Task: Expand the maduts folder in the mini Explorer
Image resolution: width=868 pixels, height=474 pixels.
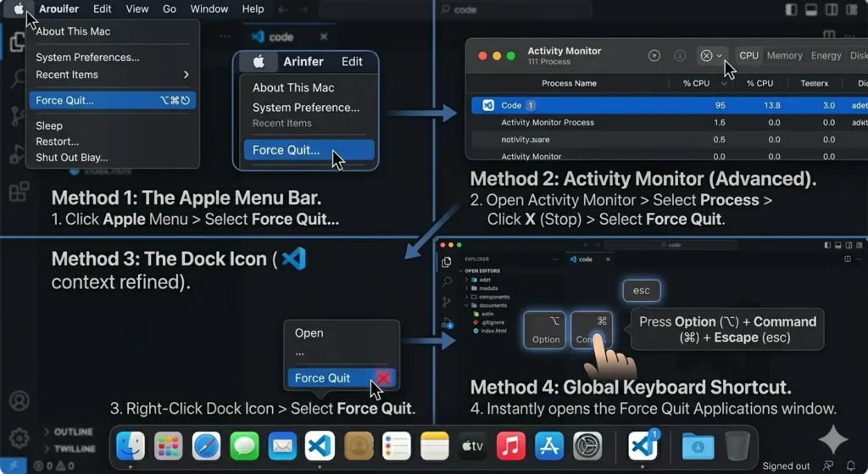Action: (482, 288)
